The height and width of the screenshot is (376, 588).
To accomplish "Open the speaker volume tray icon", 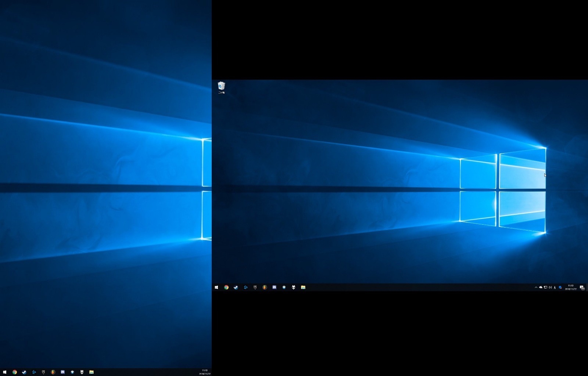I will pos(550,288).
